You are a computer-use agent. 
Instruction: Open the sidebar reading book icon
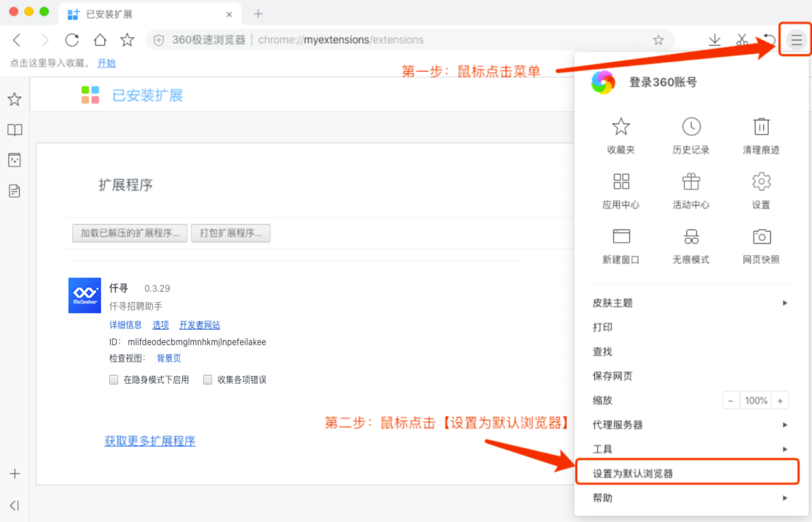pos(15,130)
